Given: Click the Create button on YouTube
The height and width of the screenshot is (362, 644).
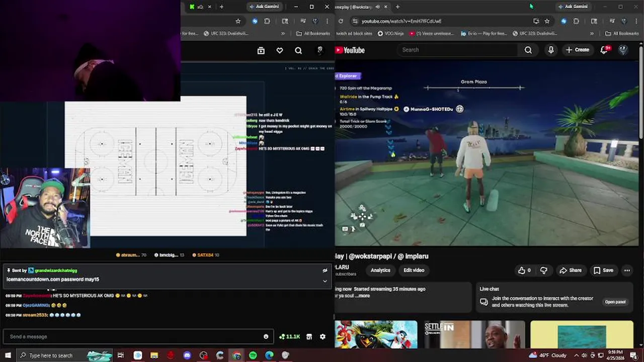Looking at the screenshot, I should pyautogui.click(x=577, y=50).
